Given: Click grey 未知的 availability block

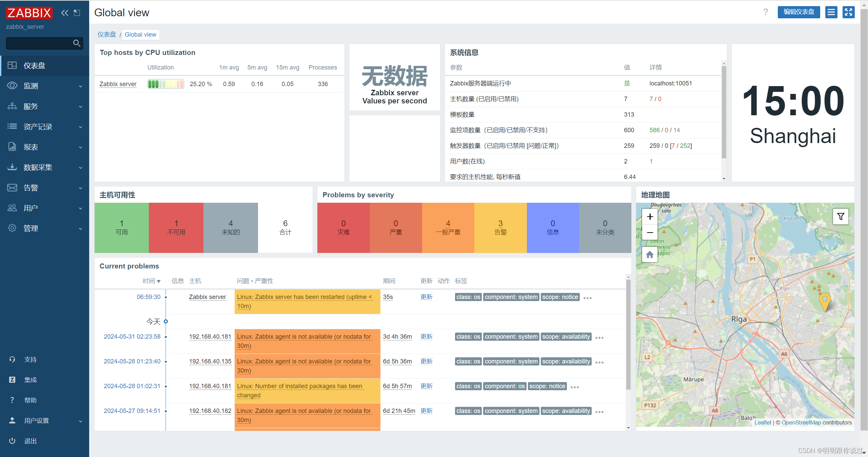Looking at the screenshot, I should [231, 227].
